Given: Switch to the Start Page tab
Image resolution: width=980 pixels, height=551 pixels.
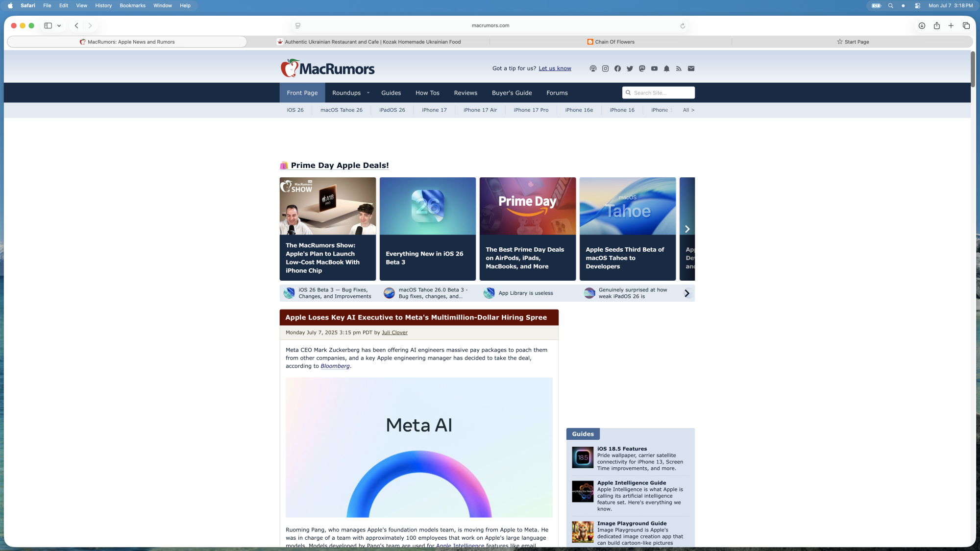Looking at the screenshot, I should (853, 42).
